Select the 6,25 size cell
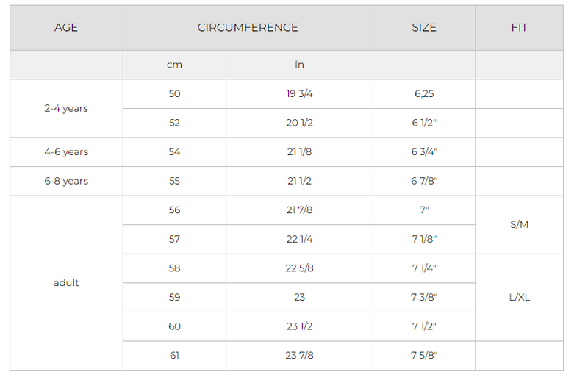Viewport: 588px width, 383px height. (424, 94)
